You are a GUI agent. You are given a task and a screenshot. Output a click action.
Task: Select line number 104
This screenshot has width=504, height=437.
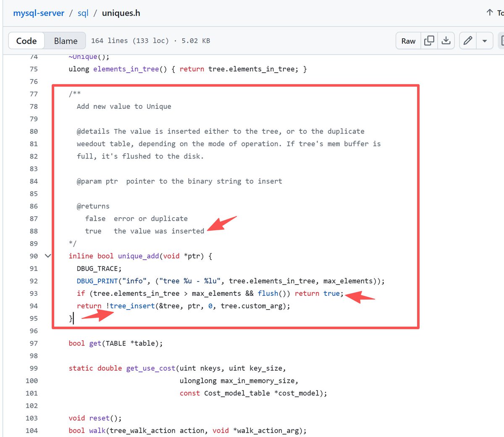coord(31,431)
